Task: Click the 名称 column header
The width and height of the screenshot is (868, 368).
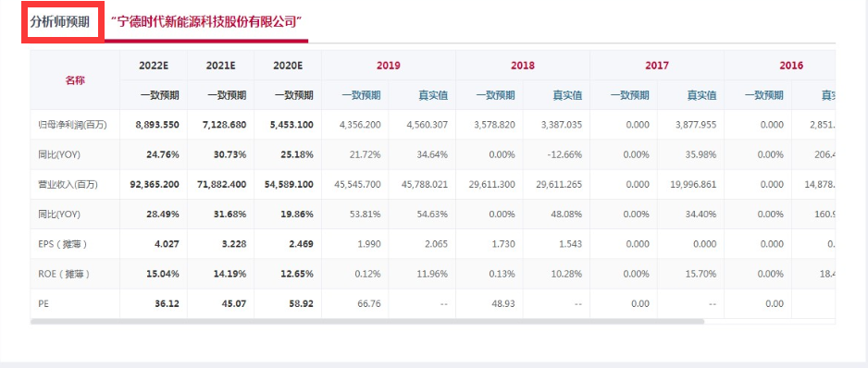Action: point(75,80)
